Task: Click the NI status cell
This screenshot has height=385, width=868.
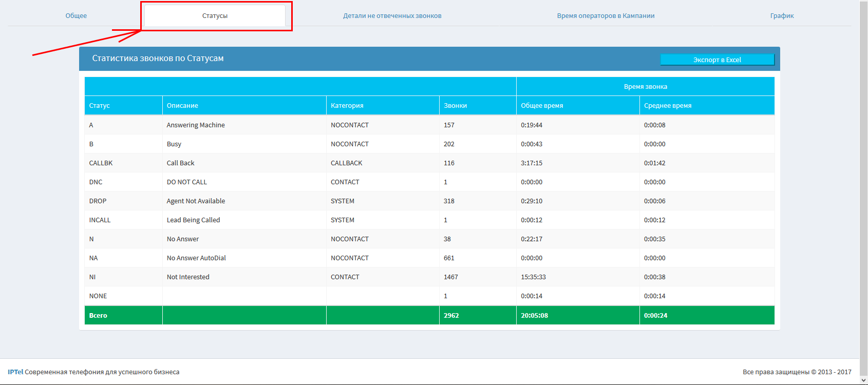Action: [x=123, y=277]
